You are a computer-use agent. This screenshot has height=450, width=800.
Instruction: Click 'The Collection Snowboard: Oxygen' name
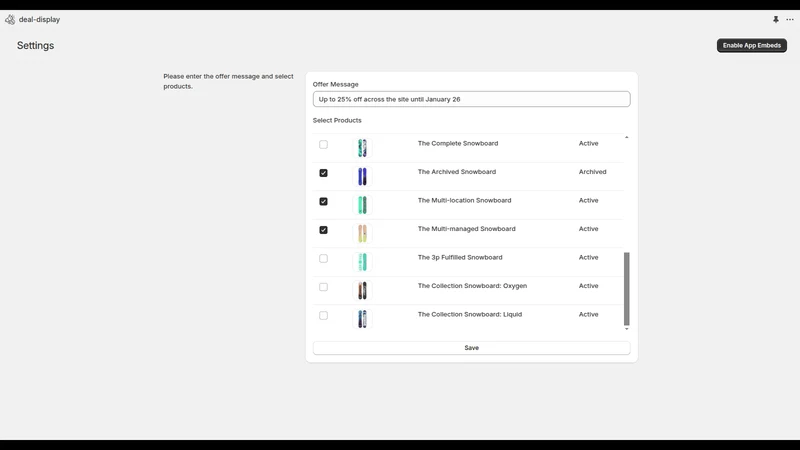pyautogui.click(x=472, y=286)
